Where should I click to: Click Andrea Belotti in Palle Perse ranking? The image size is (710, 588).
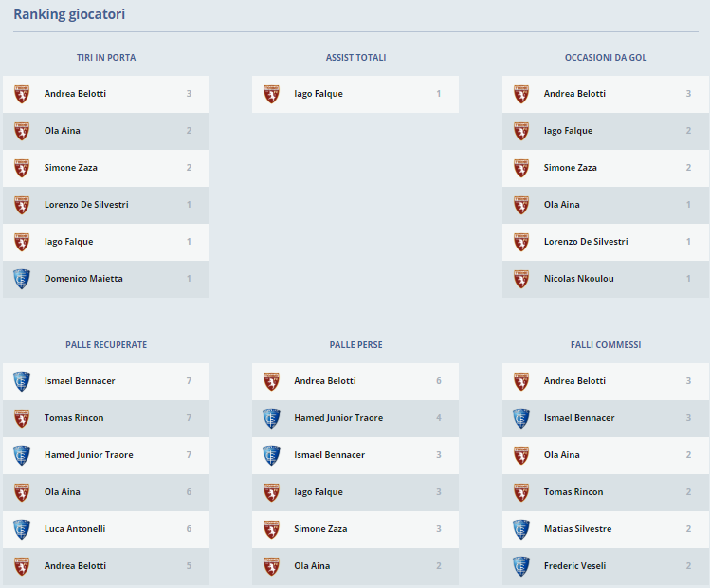pyautogui.click(x=325, y=381)
